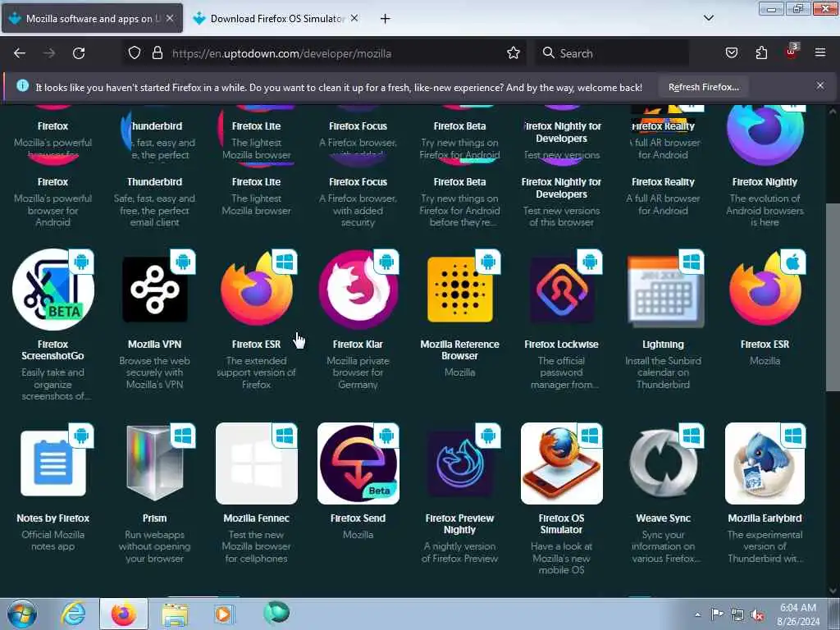
Task: Open the Weave Sync title link
Action: point(663,518)
